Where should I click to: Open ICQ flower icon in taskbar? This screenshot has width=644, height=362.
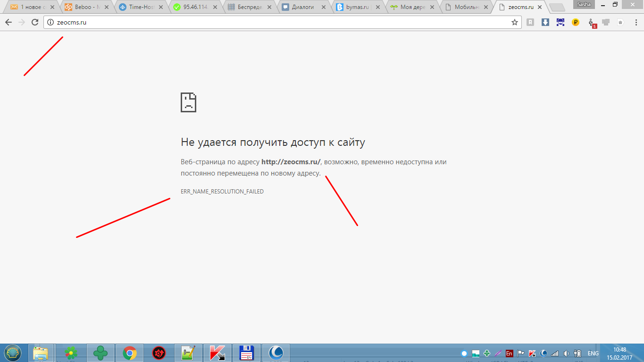pyautogui.click(x=71, y=353)
